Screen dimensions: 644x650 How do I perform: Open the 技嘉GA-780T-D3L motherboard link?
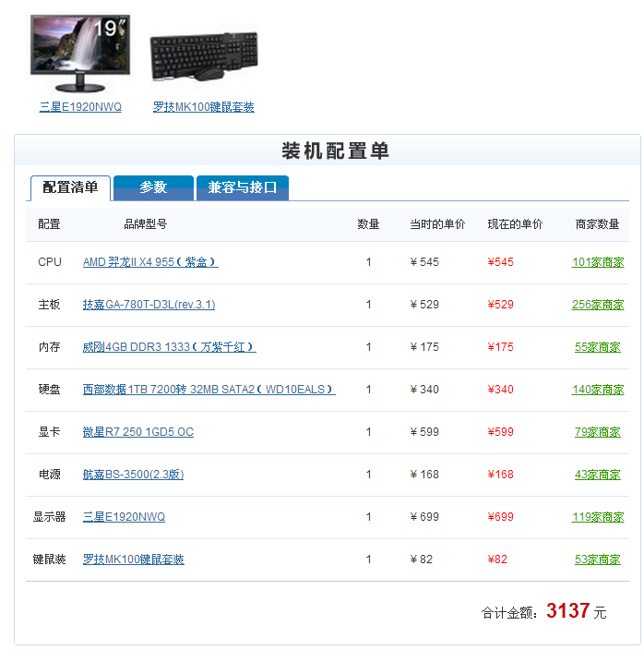coord(149,305)
